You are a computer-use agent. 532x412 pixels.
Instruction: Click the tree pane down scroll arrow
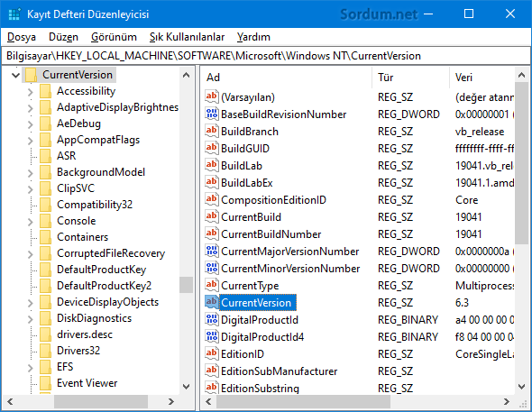pos(186,386)
